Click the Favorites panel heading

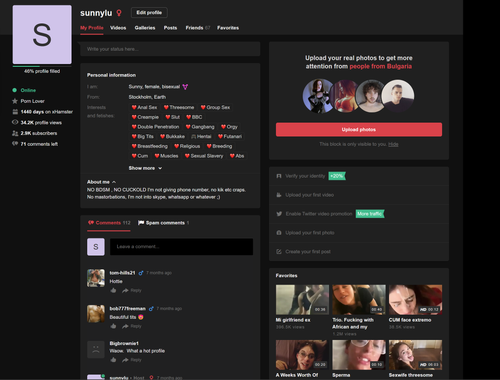pos(286,276)
